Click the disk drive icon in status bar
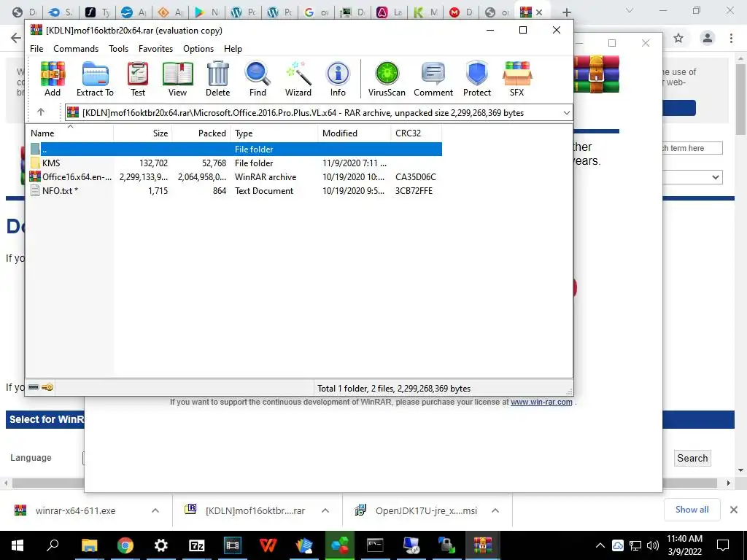 34,387
